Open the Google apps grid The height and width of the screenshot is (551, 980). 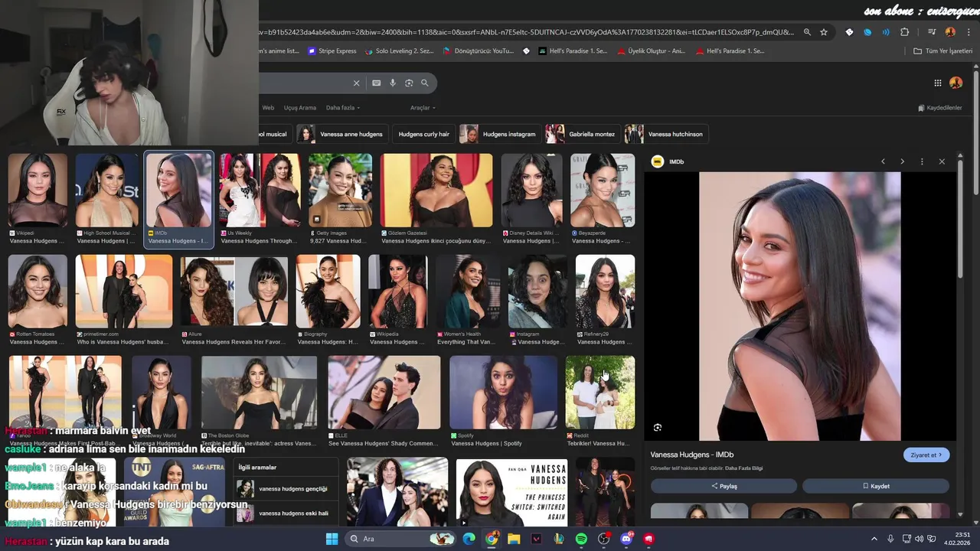coord(937,83)
